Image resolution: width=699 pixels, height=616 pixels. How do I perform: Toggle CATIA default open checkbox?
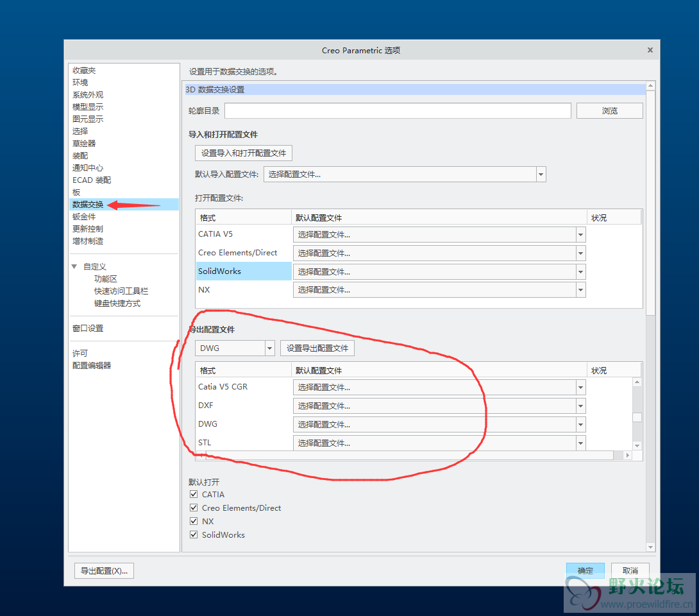(x=194, y=494)
